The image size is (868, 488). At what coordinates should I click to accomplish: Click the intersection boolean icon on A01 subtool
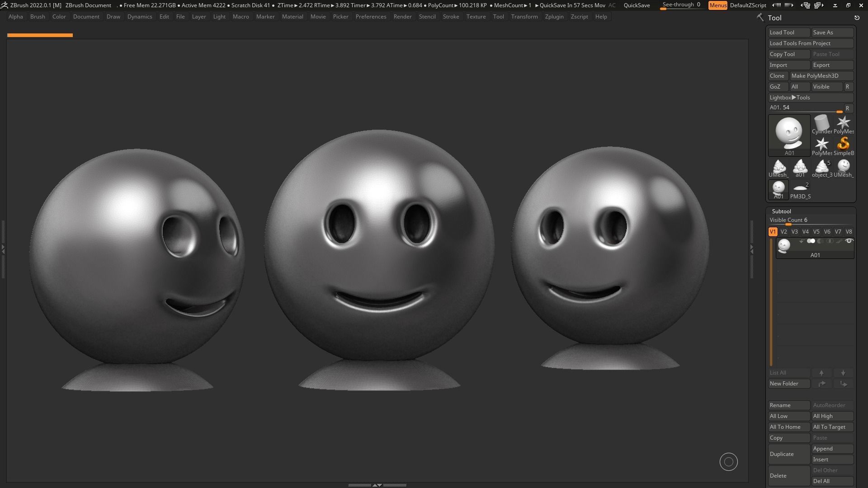coord(830,241)
